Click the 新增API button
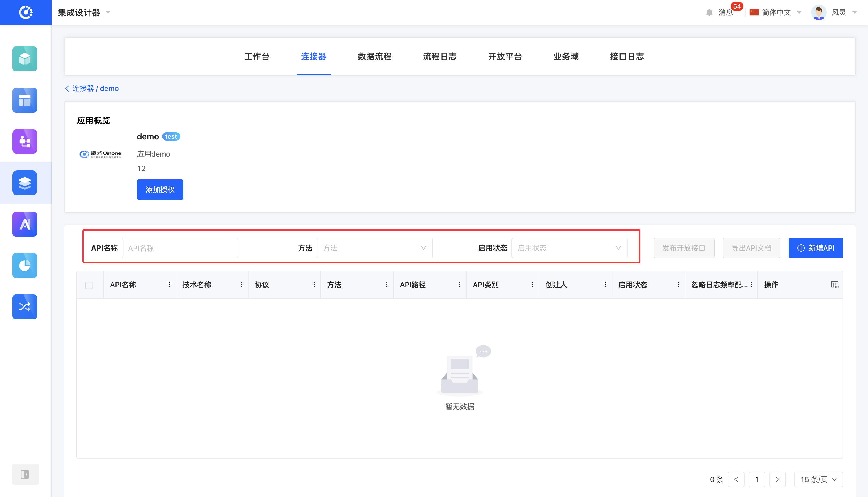Viewport: 868px width, 497px height. tap(816, 248)
